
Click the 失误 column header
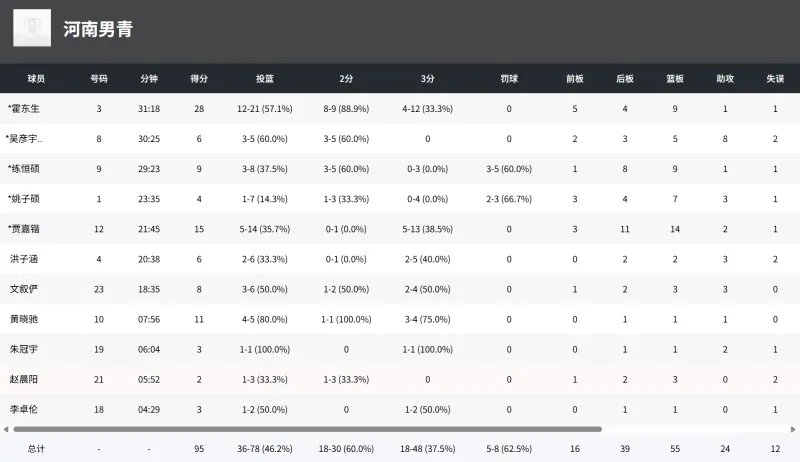[775, 79]
